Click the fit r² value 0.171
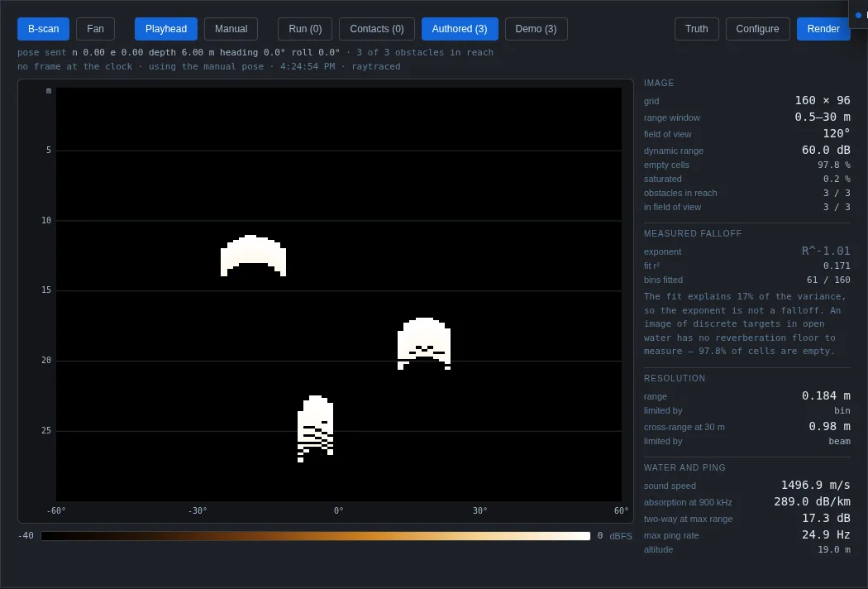Viewport: 868px width, 589px height. [x=837, y=266]
